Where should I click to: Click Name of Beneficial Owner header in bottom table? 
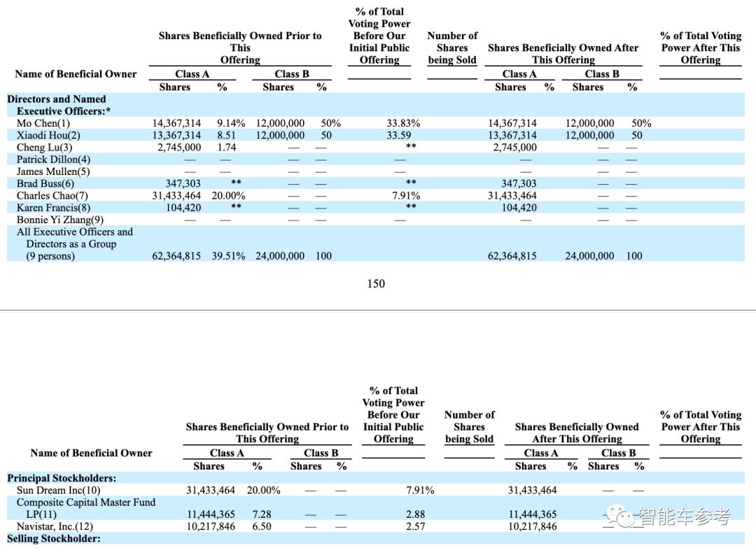(91, 453)
